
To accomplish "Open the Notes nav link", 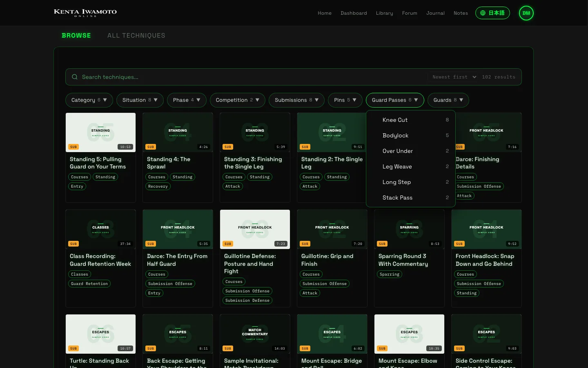I will click(461, 13).
